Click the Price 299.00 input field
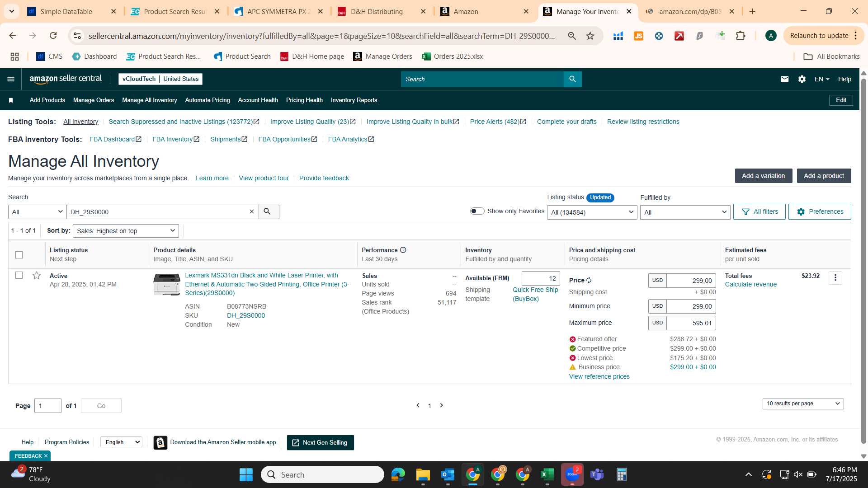Image resolution: width=868 pixels, height=488 pixels. coord(691,281)
